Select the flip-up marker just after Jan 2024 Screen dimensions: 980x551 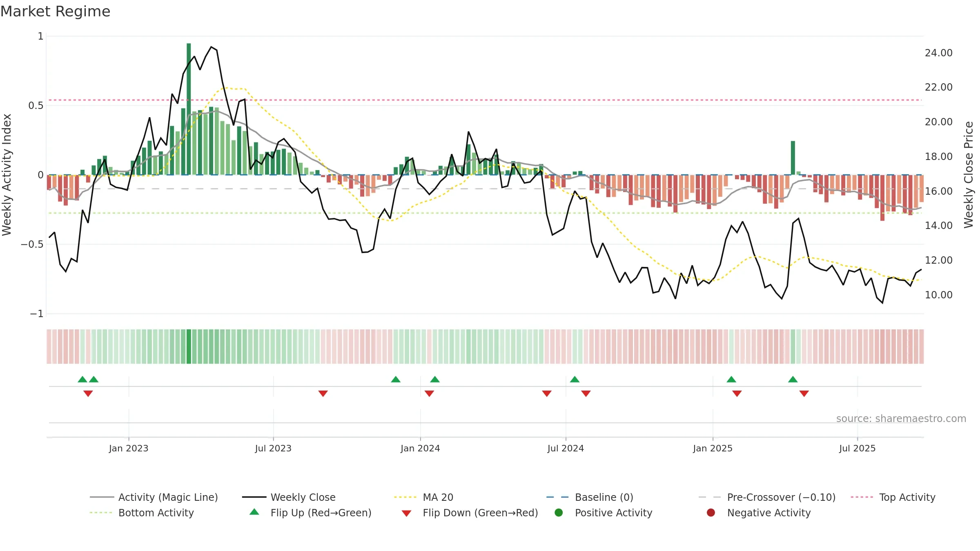(435, 380)
